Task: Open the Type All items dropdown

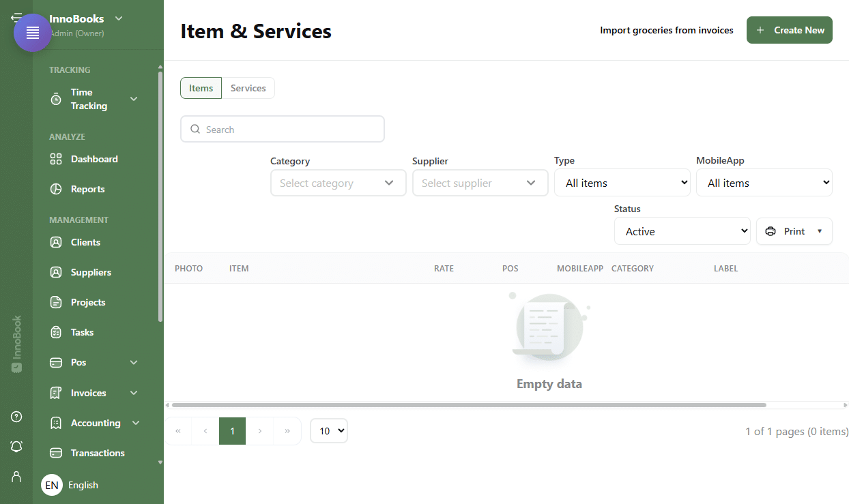Action: pyautogui.click(x=622, y=183)
